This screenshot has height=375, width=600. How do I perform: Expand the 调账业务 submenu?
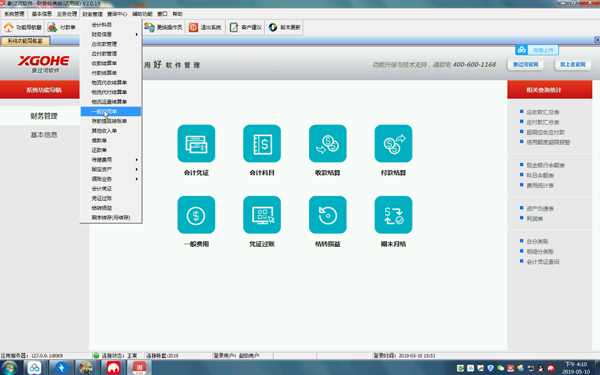[111, 179]
